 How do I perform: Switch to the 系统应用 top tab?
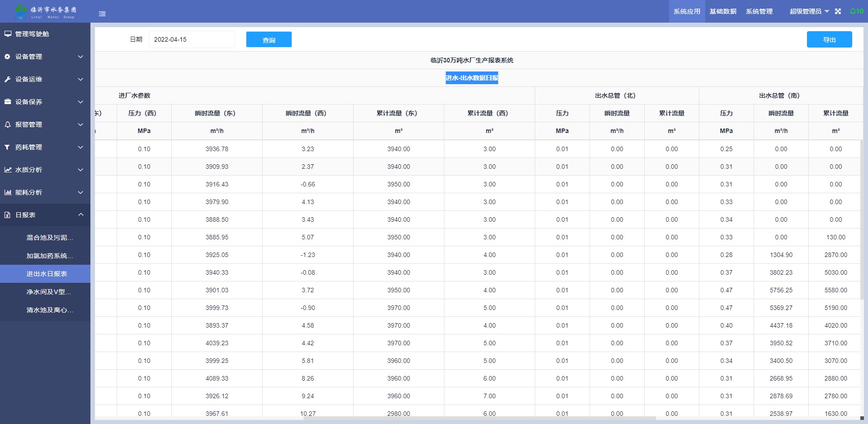(687, 11)
